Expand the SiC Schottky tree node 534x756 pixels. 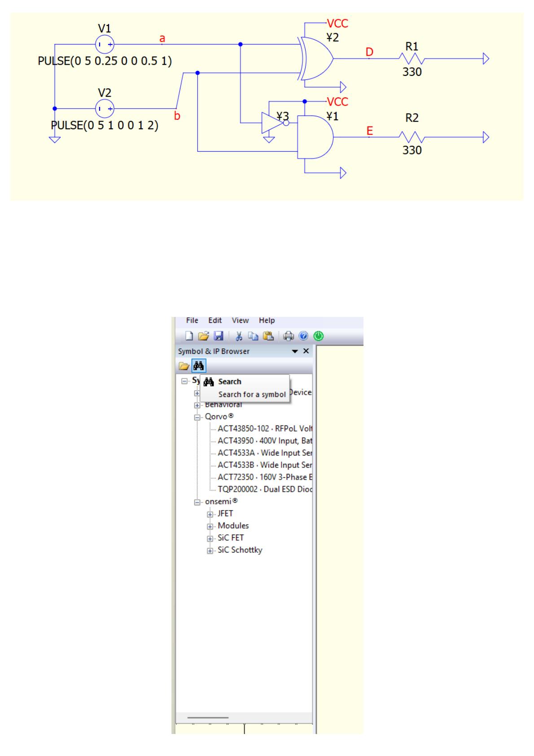click(210, 550)
